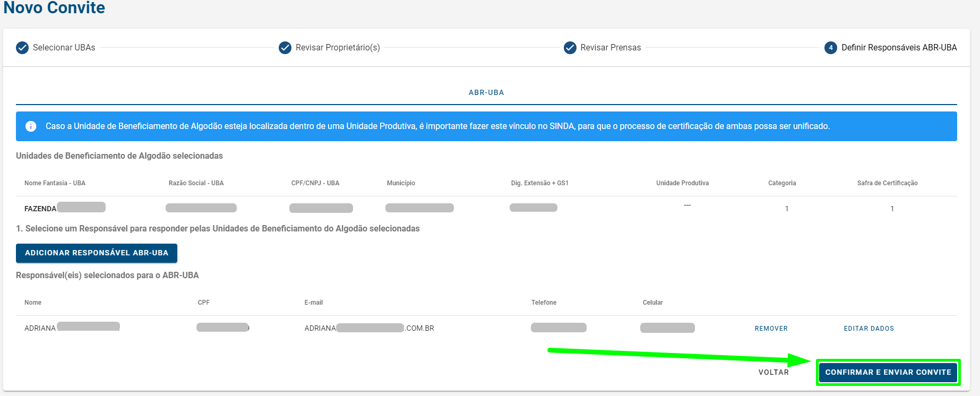The width and height of the screenshot is (980, 396).
Task: Click Adriana's email address cell
Action: pos(369,328)
